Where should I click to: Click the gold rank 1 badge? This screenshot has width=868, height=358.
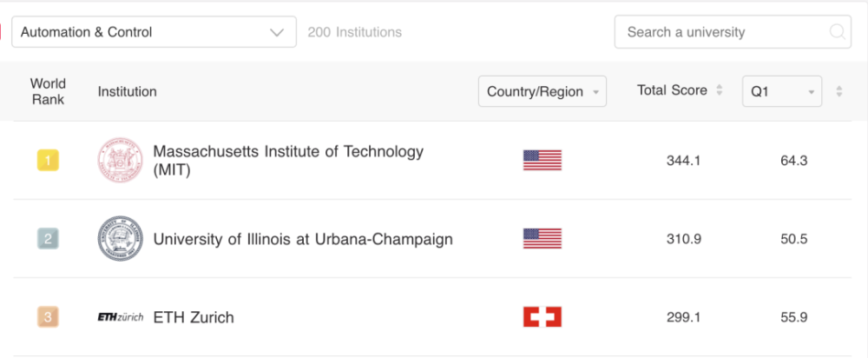pos(48,160)
